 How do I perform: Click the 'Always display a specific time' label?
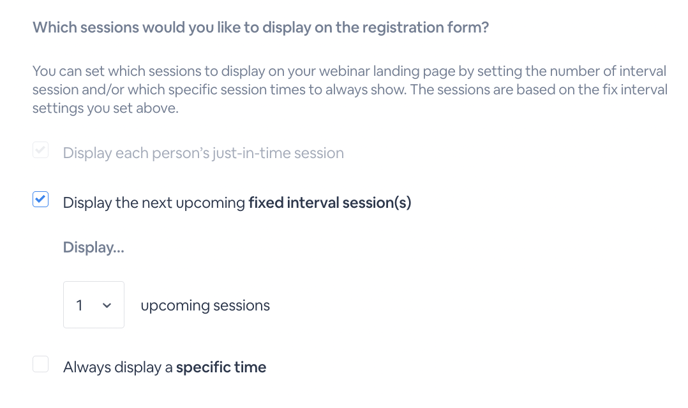(165, 367)
